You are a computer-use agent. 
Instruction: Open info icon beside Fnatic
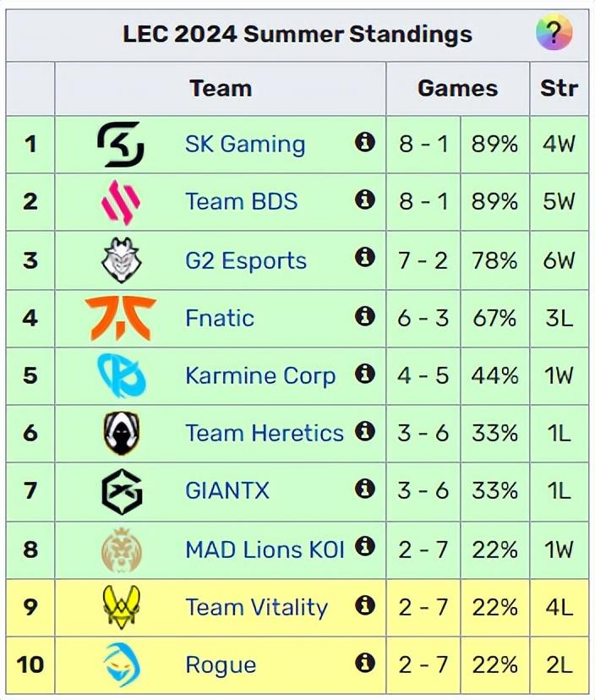365,316
